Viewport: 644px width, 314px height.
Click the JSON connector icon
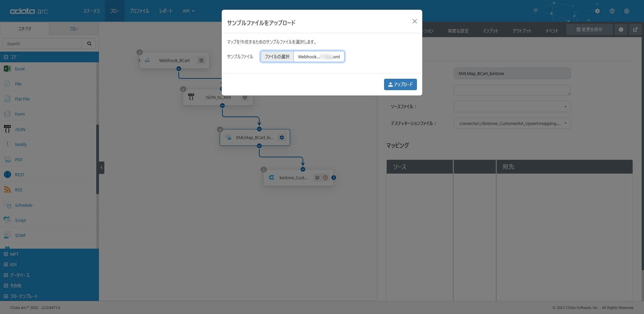coord(7,129)
